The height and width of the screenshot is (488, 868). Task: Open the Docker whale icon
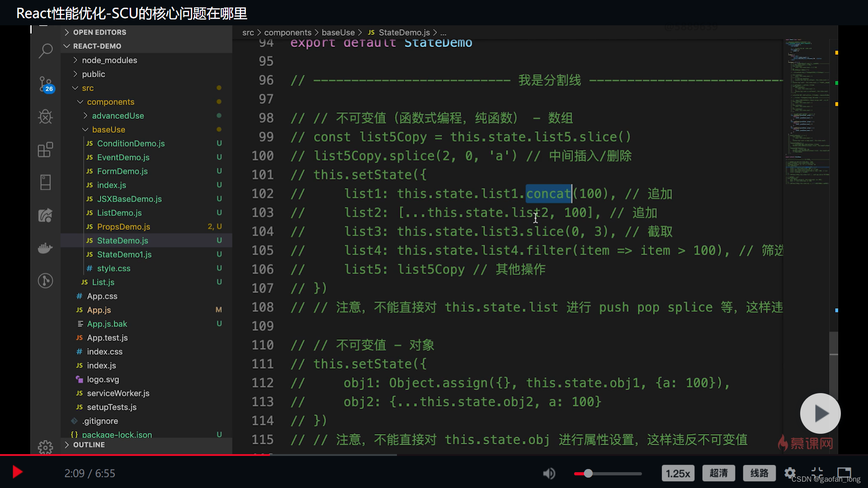tap(45, 248)
